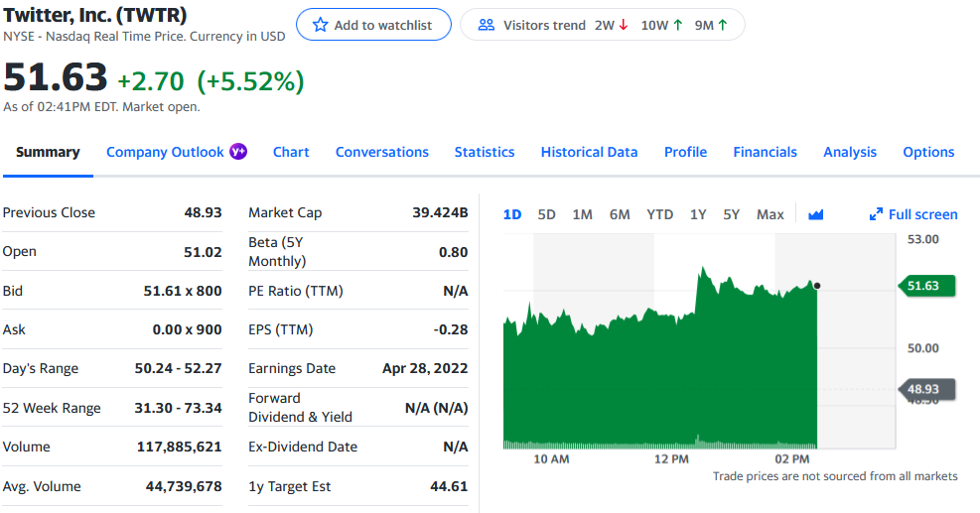Viewport: 980px width, 513px height.
Task: Click the (+5.52%) percent change value
Action: [x=250, y=81]
